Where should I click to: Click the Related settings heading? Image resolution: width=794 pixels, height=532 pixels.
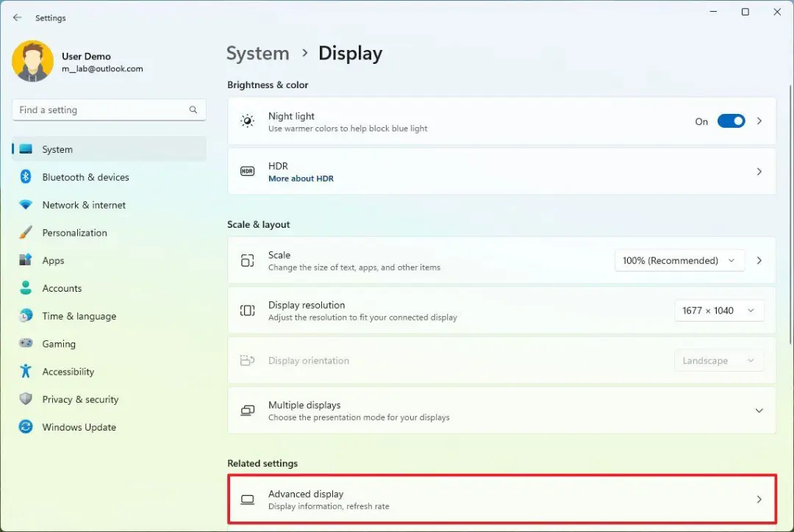click(262, 463)
